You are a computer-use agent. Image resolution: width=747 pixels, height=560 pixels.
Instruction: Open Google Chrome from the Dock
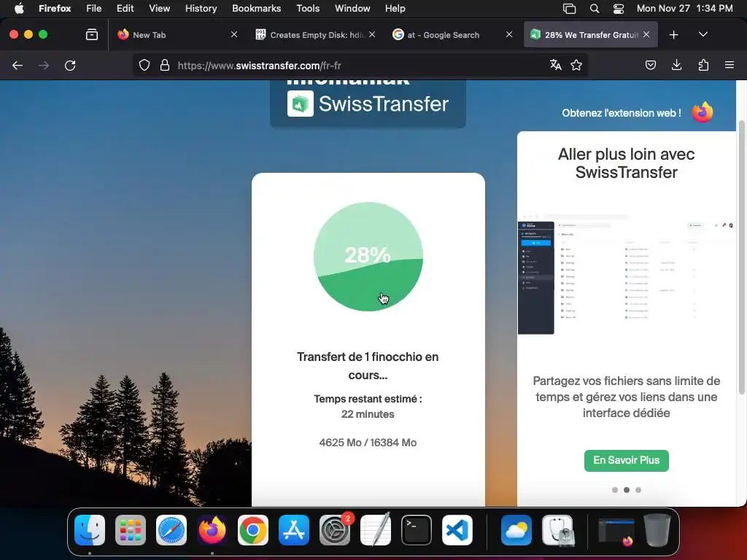pyautogui.click(x=253, y=530)
